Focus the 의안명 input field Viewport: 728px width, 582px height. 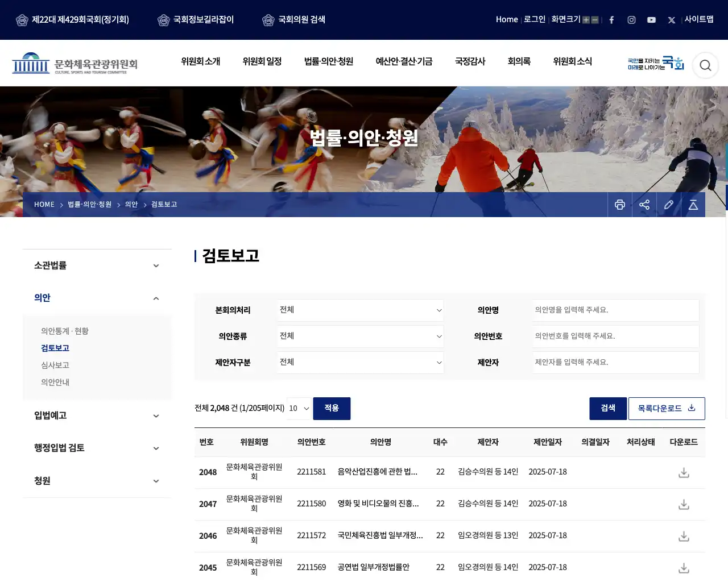[616, 310]
